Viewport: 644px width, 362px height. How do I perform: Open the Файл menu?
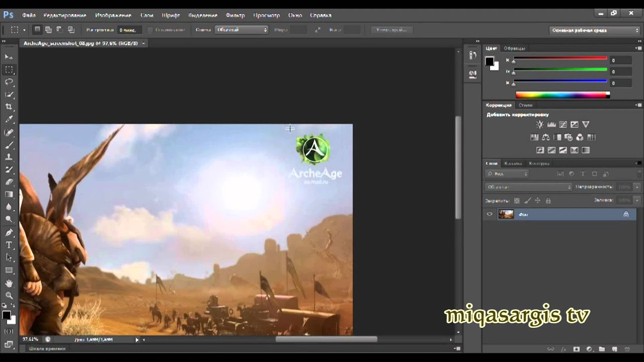tap(29, 16)
